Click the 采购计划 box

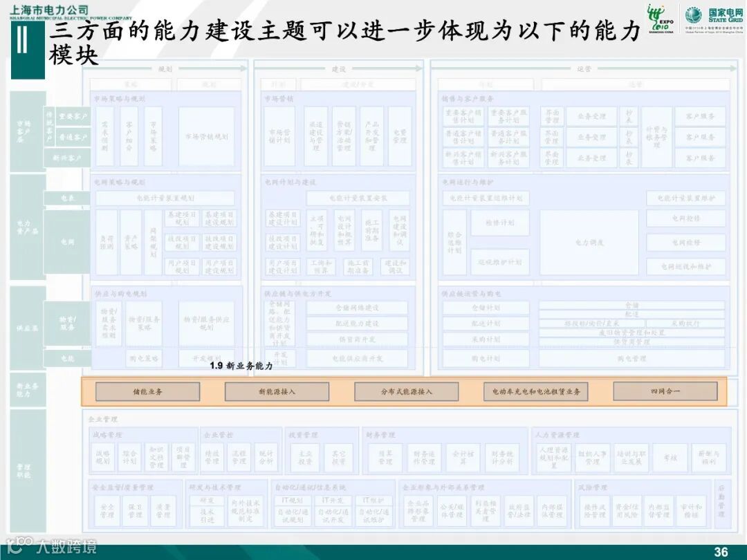(486, 339)
